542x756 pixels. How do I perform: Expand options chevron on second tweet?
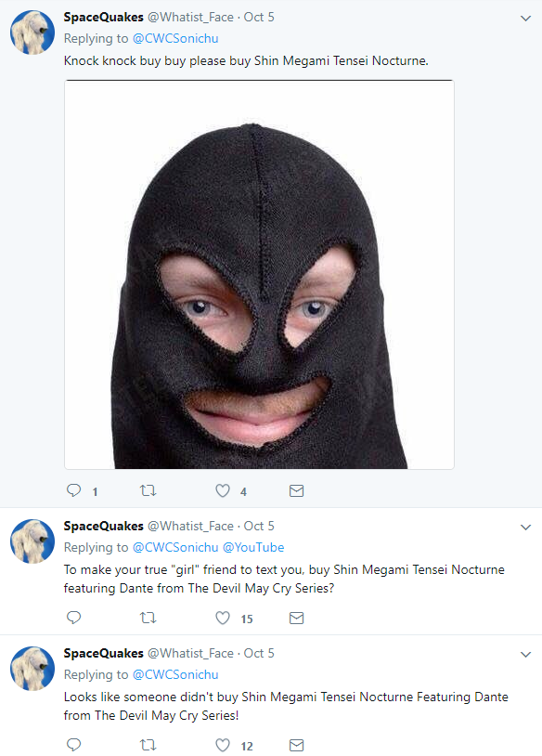click(525, 527)
